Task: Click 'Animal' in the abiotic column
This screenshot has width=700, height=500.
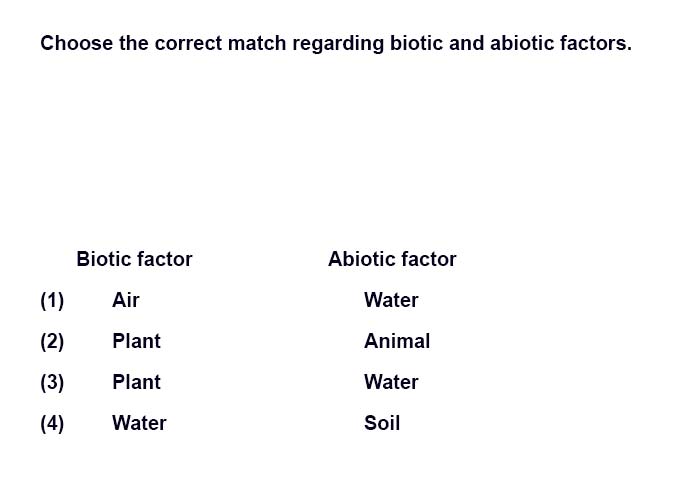Action: tap(397, 341)
